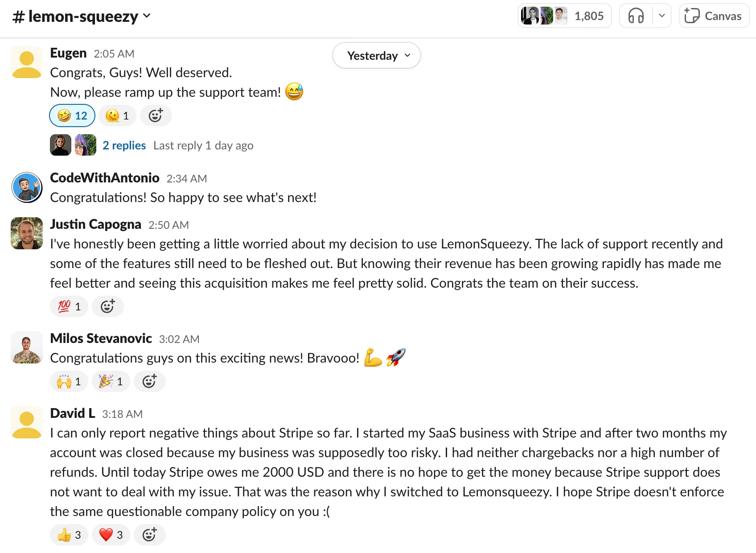
Task: Toggle the party popper reaction on Milos's message
Action: point(110,381)
